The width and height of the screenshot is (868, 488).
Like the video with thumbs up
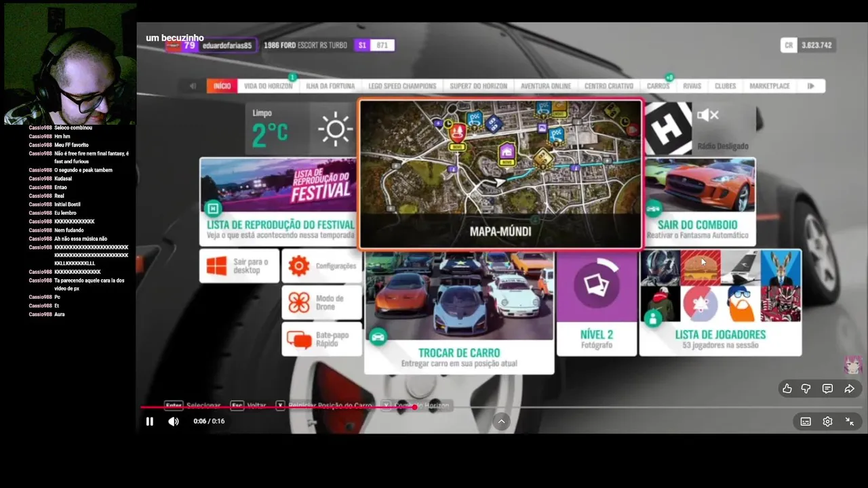pos(787,388)
